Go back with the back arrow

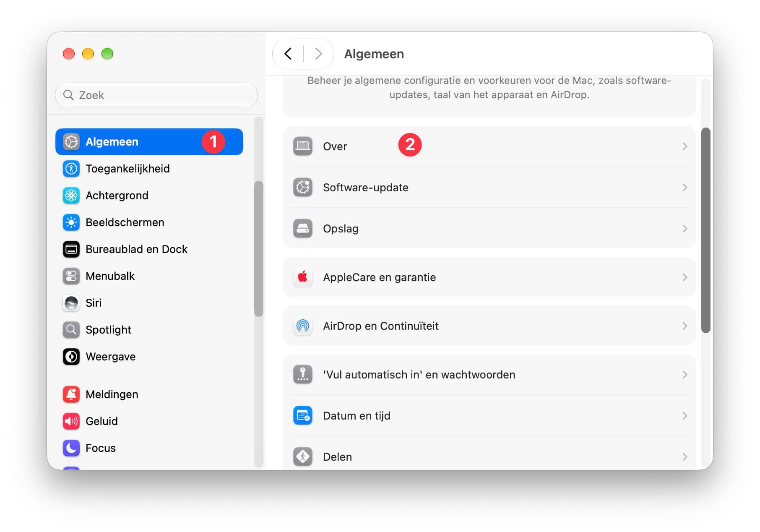coord(288,54)
